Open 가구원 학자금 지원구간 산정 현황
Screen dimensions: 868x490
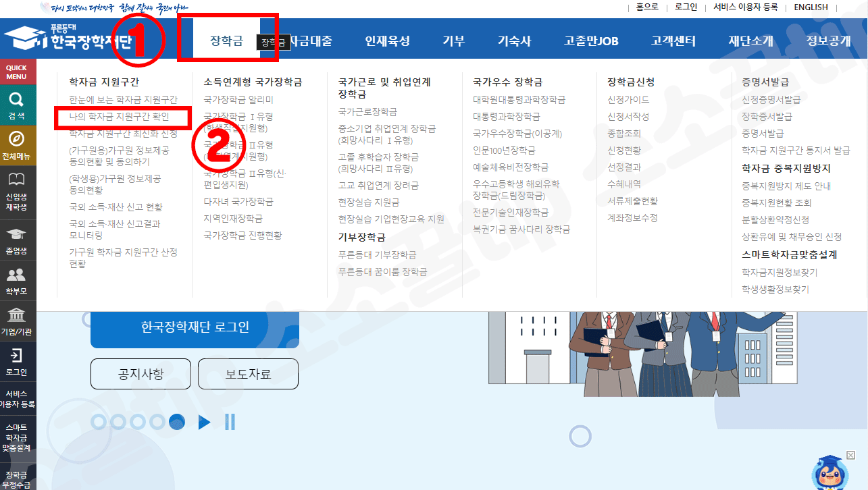[x=123, y=258]
